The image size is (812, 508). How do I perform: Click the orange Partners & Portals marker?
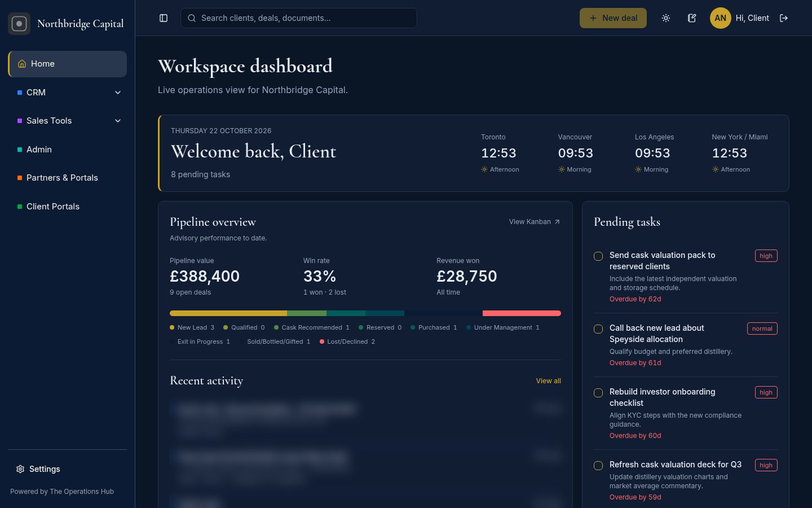tap(20, 178)
